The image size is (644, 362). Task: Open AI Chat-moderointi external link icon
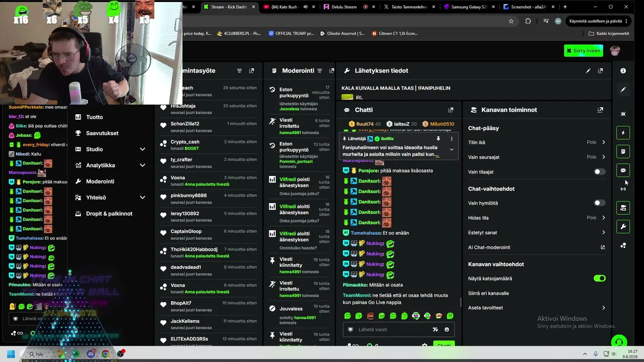pyautogui.click(x=603, y=247)
